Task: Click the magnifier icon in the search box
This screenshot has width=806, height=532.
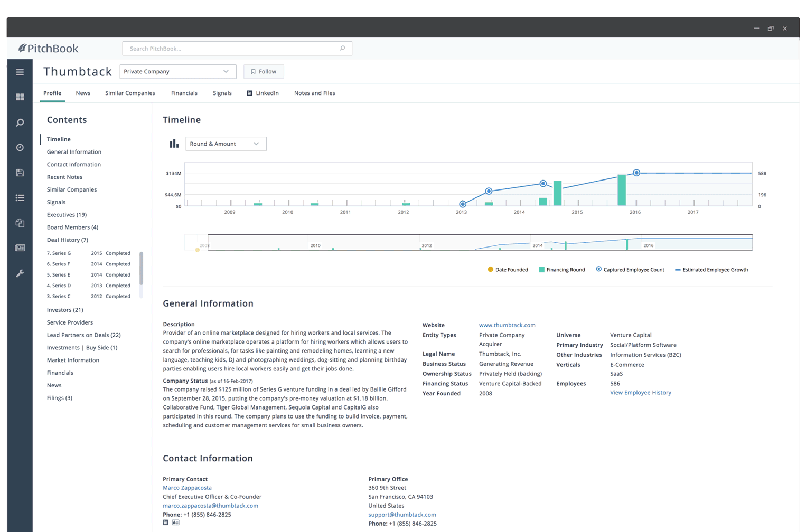Action: [x=342, y=48]
